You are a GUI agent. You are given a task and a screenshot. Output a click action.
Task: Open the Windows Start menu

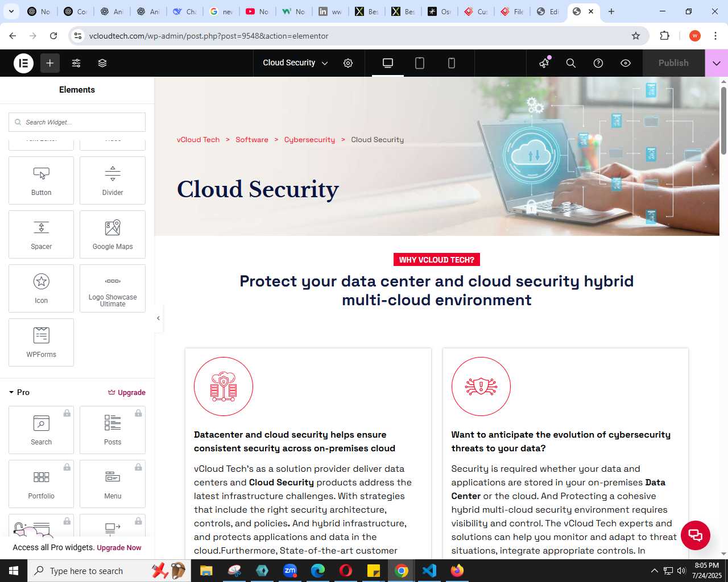(x=14, y=571)
